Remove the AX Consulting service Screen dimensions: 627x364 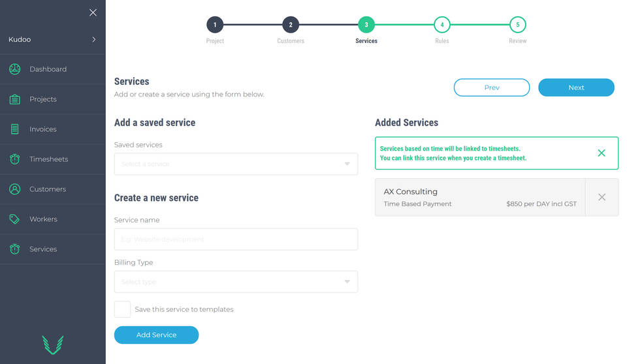pos(602,197)
